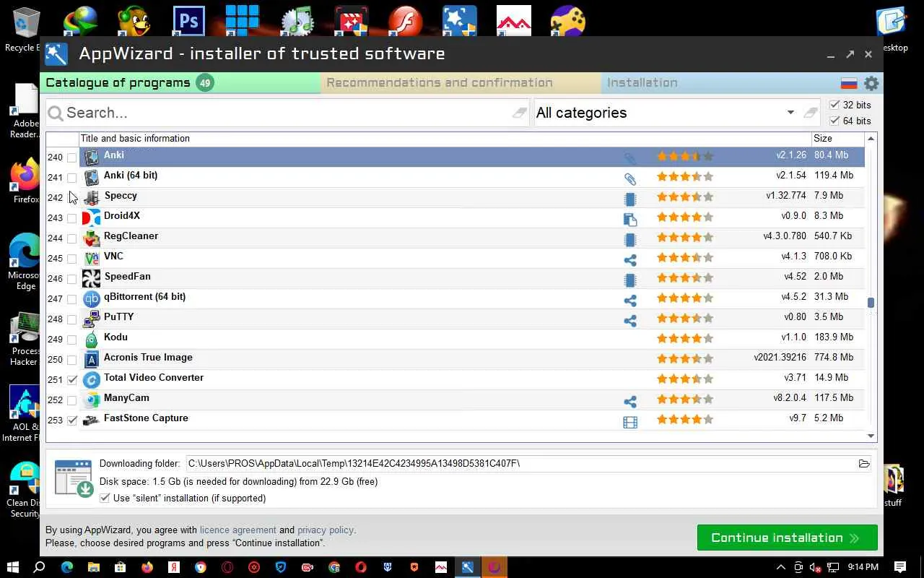Click the RegCleaner program icon
Viewport: 924px width, 578px height.
91,238
